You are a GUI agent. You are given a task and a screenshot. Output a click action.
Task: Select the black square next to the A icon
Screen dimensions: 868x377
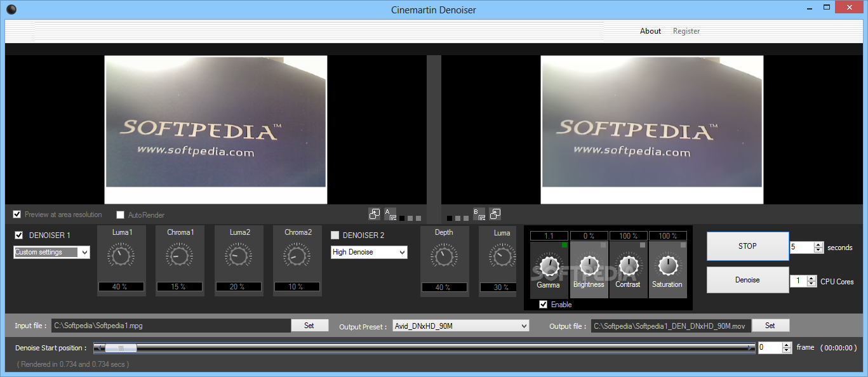(x=402, y=218)
